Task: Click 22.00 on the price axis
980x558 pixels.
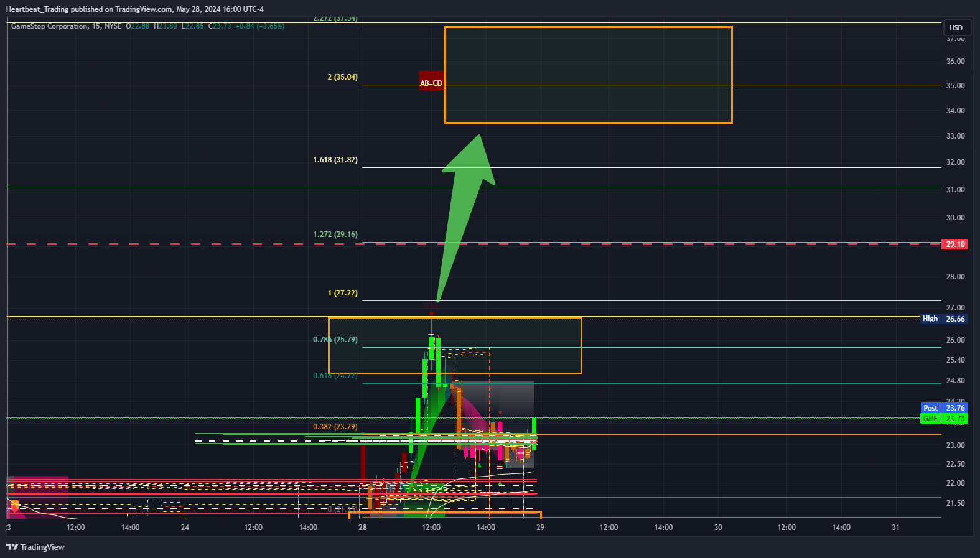Action: point(955,483)
